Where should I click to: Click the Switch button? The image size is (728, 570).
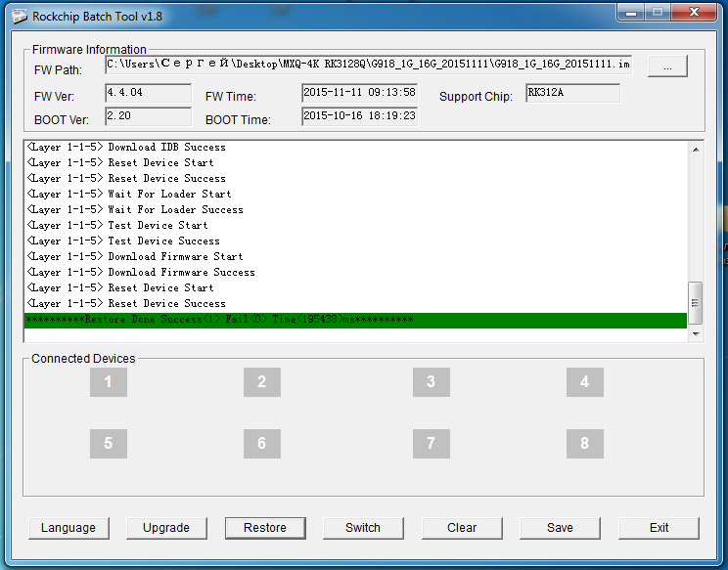click(x=363, y=528)
